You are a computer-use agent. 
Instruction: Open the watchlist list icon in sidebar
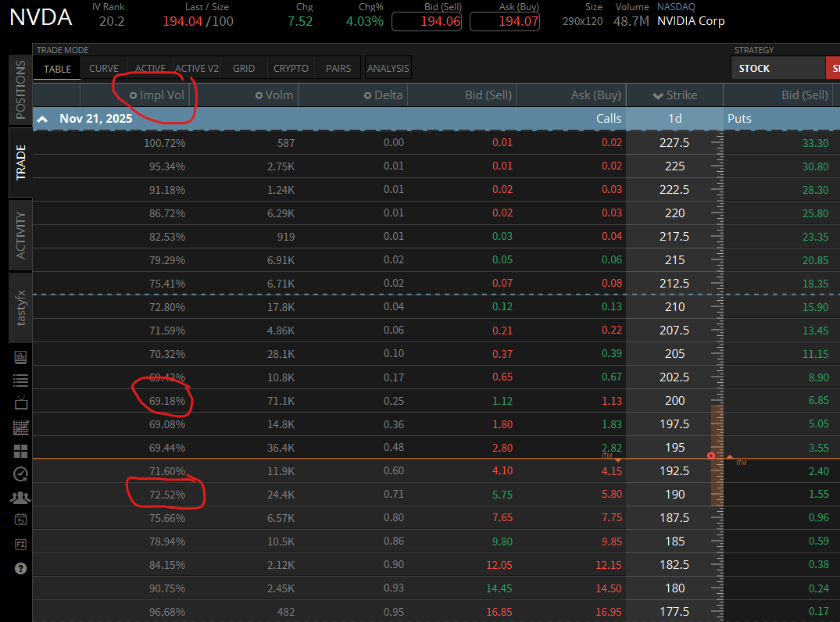(20, 381)
